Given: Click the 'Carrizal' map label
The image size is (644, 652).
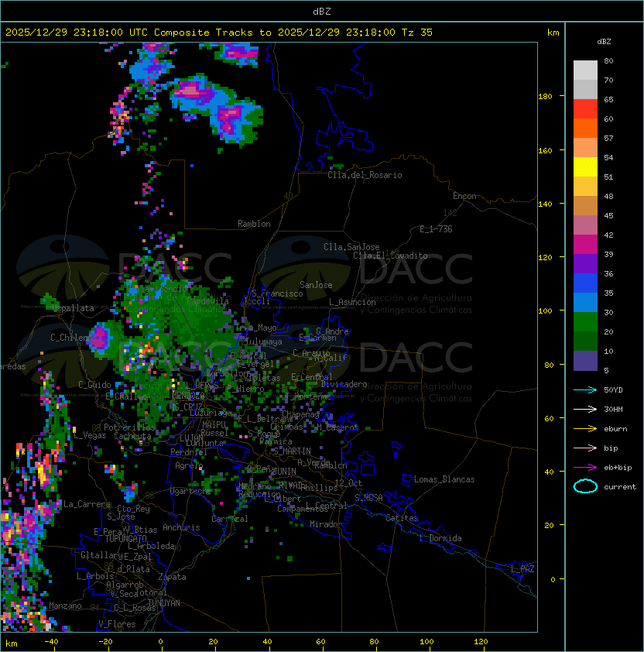Looking at the screenshot, I should pos(230,519).
